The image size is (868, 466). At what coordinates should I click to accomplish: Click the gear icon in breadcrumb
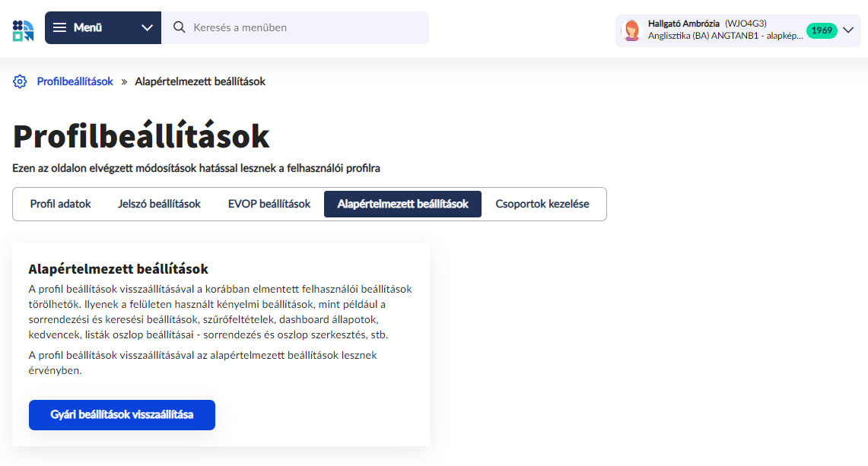point(20,81)
